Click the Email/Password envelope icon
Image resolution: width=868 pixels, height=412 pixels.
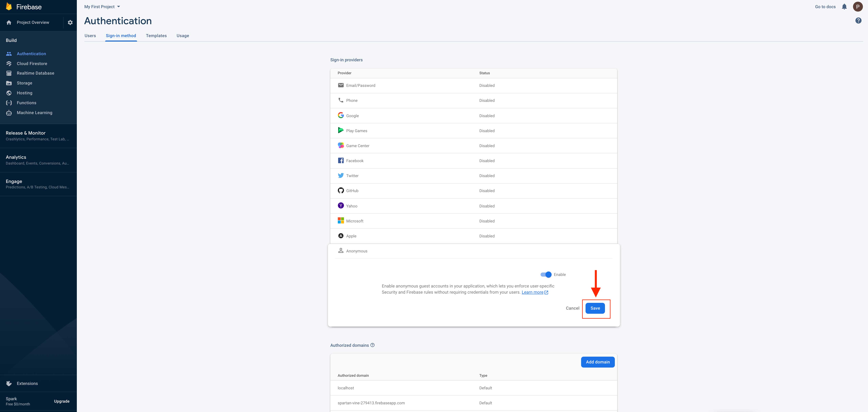click(x=341, y=85)
